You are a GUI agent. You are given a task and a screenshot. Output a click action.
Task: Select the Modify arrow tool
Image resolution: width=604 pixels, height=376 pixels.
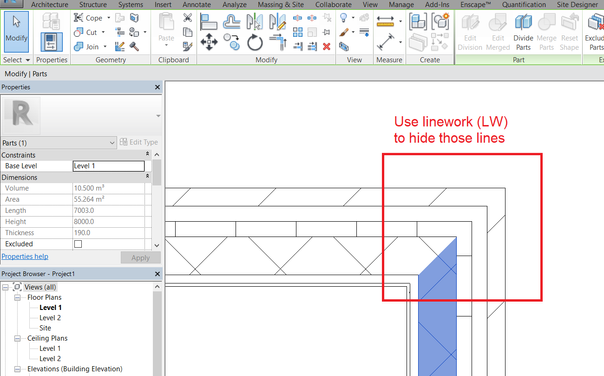pyautogui.click(x=16, y=31)
